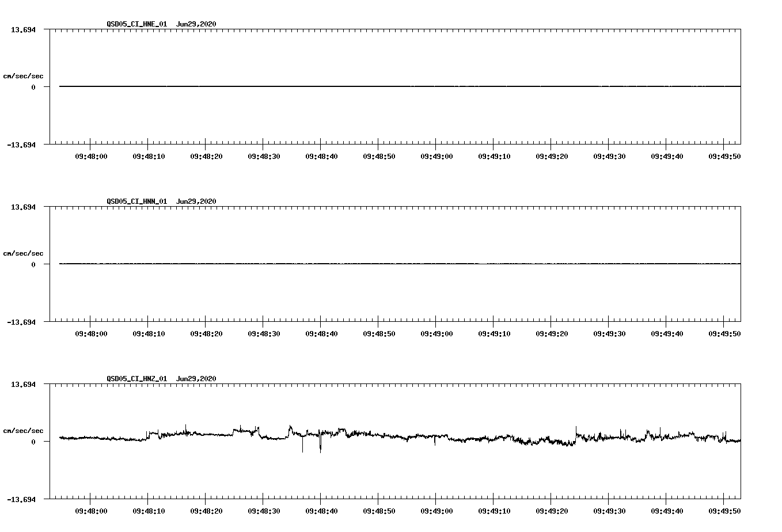The height and width of the screenshot is (532, 782).
Task: Click the 09:48:50 time label on HNZ plot
Action: [379, 511]
